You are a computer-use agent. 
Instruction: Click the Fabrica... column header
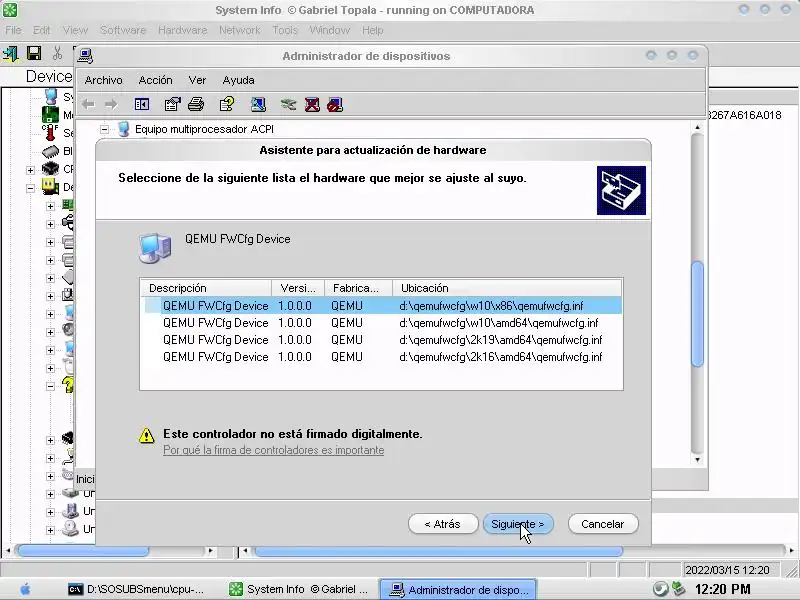point(359,288)
